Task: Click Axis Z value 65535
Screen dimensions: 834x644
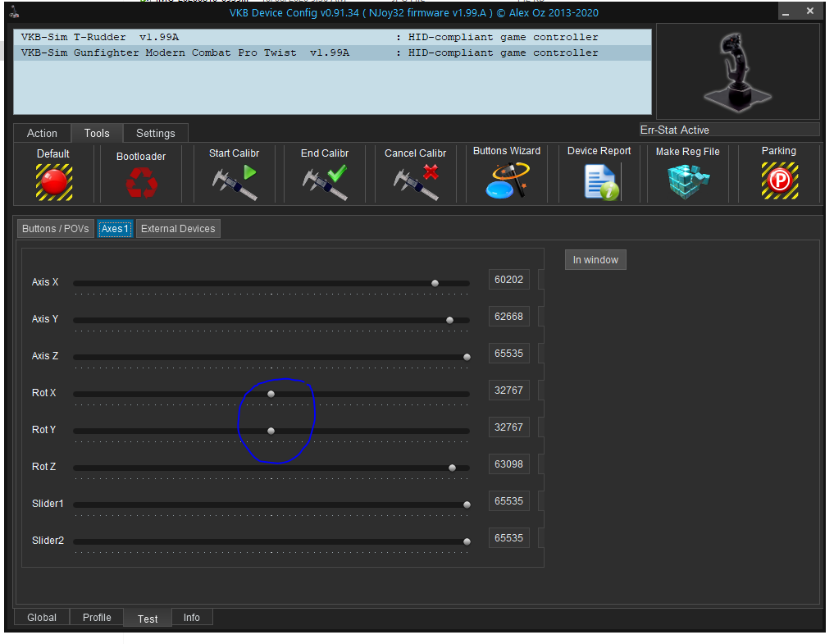Action: coord(509,354)
